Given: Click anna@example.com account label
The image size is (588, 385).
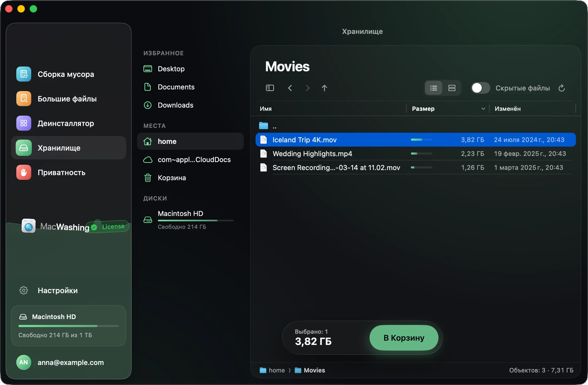Looking at the screenshot, I should (71, 362).
